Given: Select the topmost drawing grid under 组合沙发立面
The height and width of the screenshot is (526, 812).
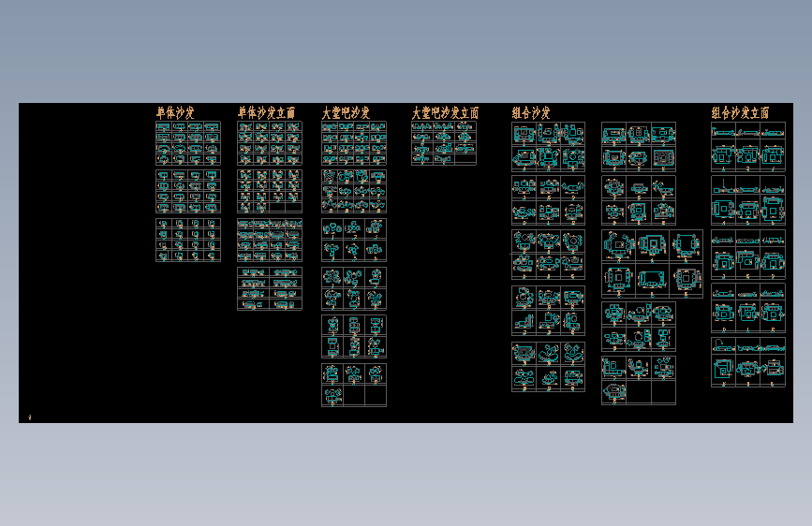Looking at the screenshot, I should pyautogui.click(x=748, y=147).
